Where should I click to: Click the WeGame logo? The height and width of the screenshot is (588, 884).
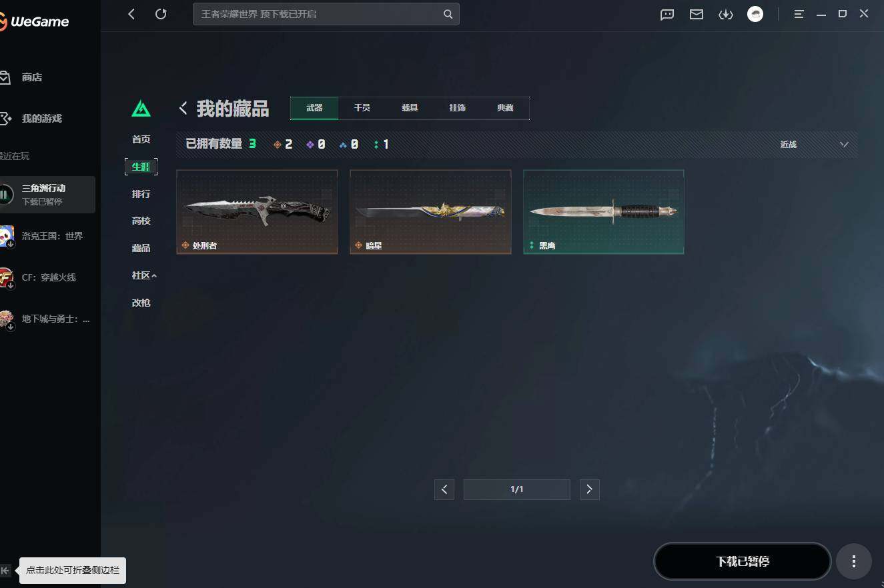tap(35, 22)
